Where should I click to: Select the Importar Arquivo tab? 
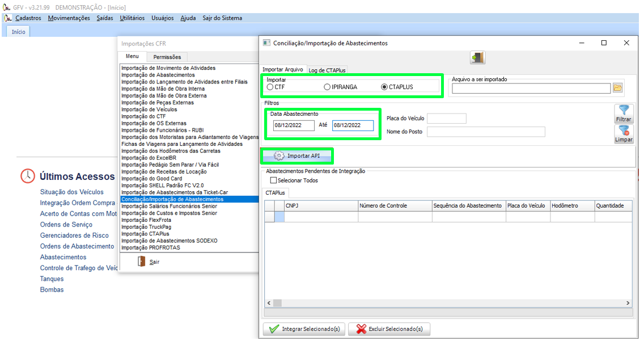point(282,69)
